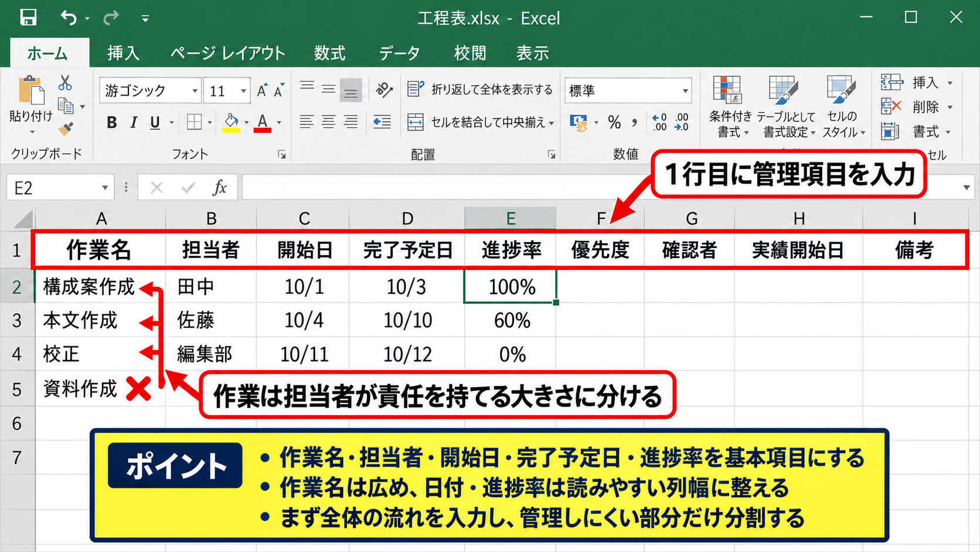This screenshot has width=980, height=552.
Task: Switch to the 数式 ribbon tab
Action: 329,53
